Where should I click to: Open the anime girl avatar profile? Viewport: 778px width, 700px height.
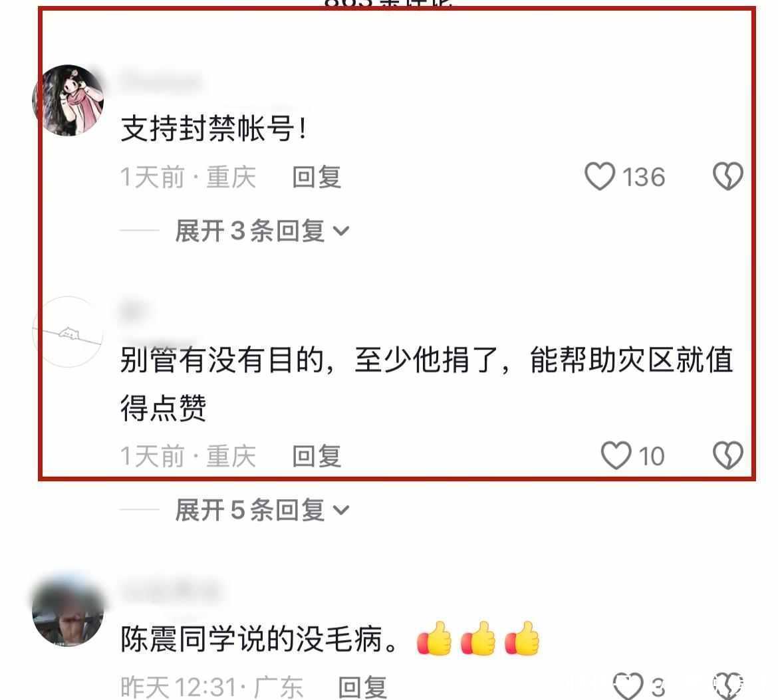pyautogui.click(x=68, y=100)
